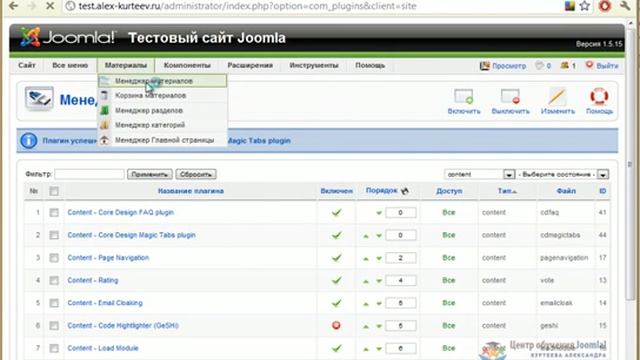
Task: Click save order icon next to Порядок
Action: [x=405, y=191]
